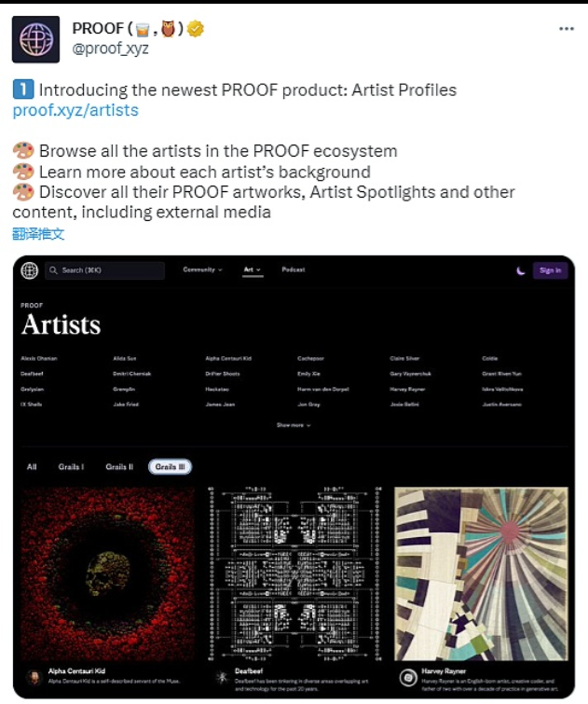The width and height of the screenshot is (588, 704).
Task: Click the translate tweet link
Action: 38,233
